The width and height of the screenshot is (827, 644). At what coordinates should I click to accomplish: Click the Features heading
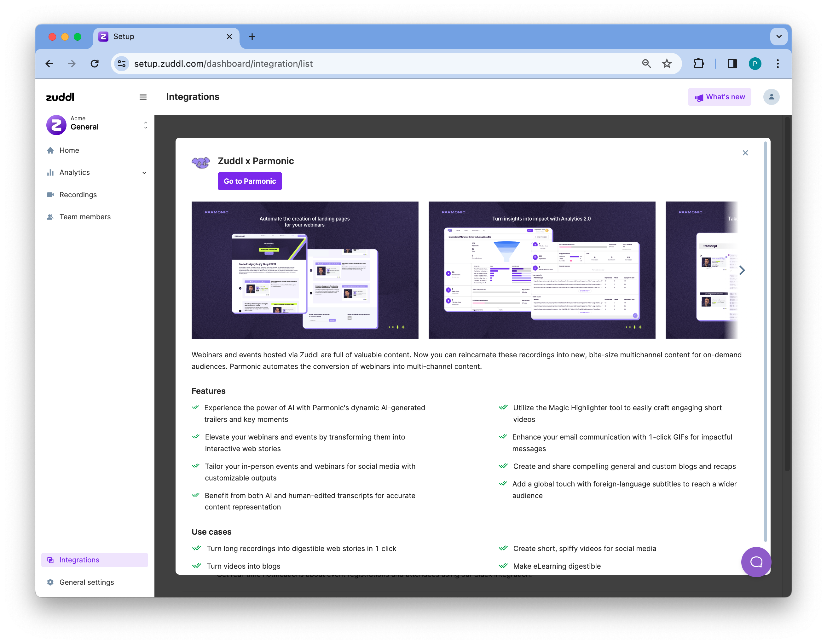pos(209,391)
